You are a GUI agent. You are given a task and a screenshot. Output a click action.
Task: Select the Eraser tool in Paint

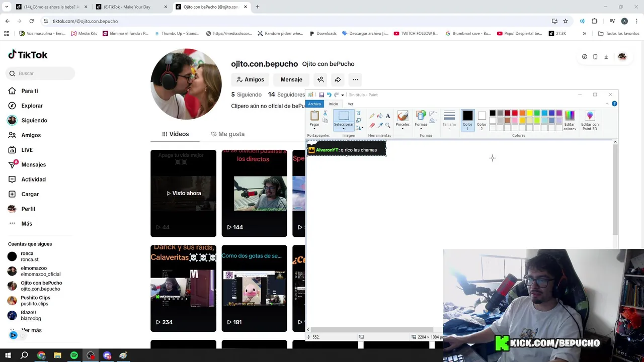click(x=372, y=125)
